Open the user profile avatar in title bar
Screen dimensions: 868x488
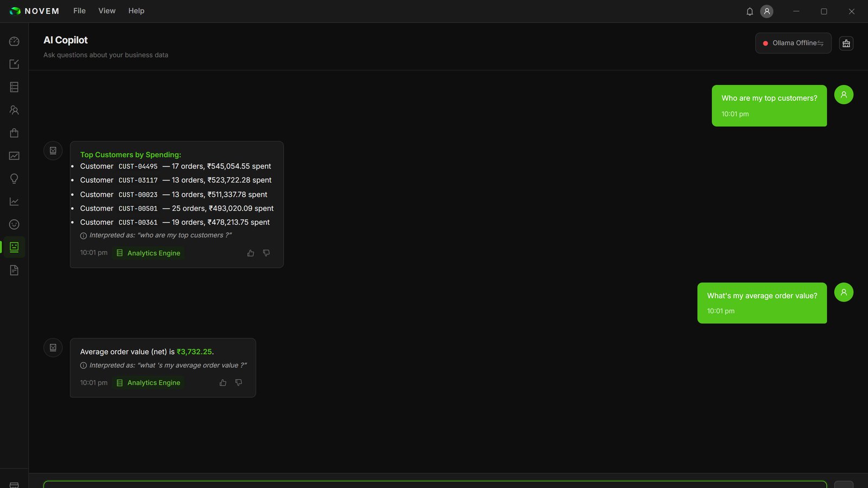tap(767, 11)
